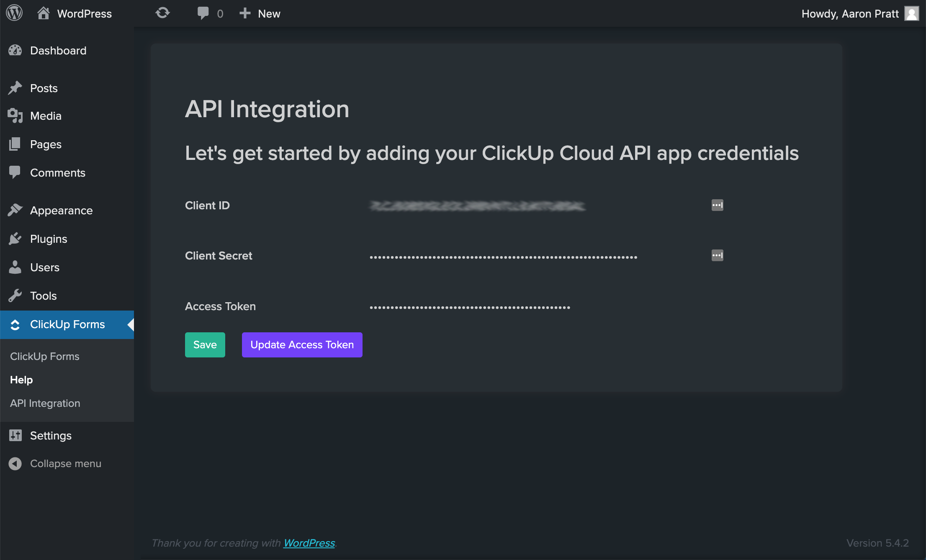Open the API Integration submenu entry
The height and width of the screenshot is (560, 926).
45,403
